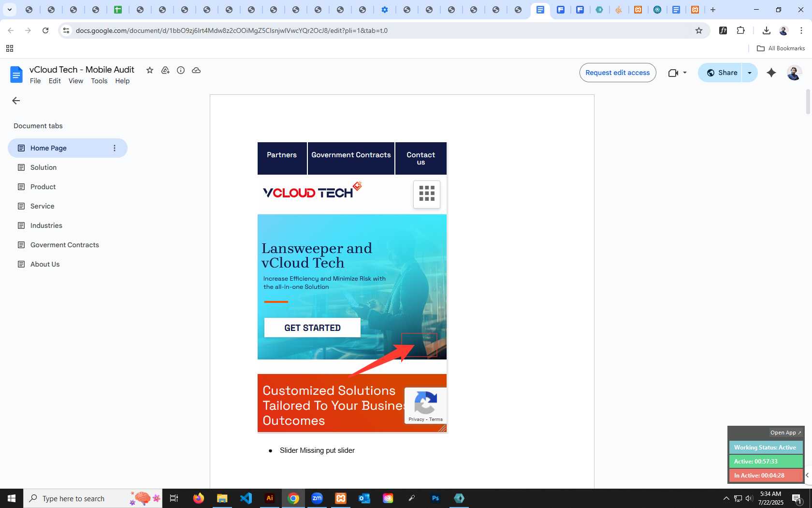Viewport: 812px width, 508px height.
Task: Switch to the Service document tab
Action: click(x=43, y=206)
